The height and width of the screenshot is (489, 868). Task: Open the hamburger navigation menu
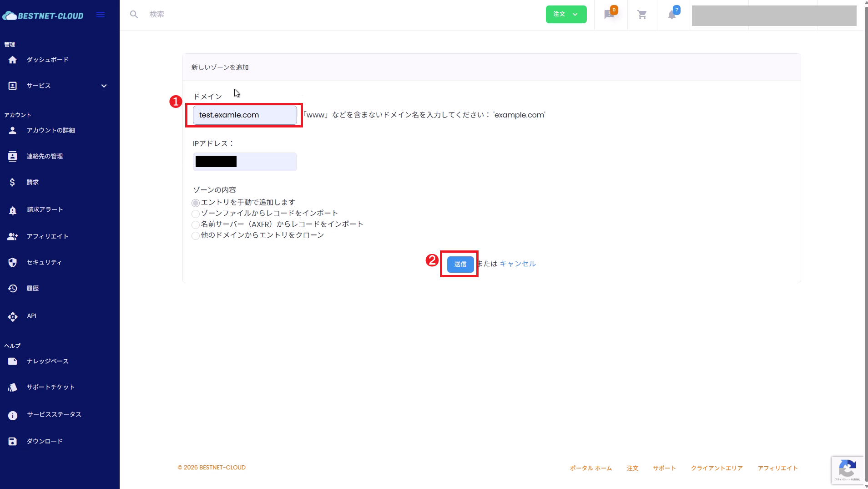[100, 14]
